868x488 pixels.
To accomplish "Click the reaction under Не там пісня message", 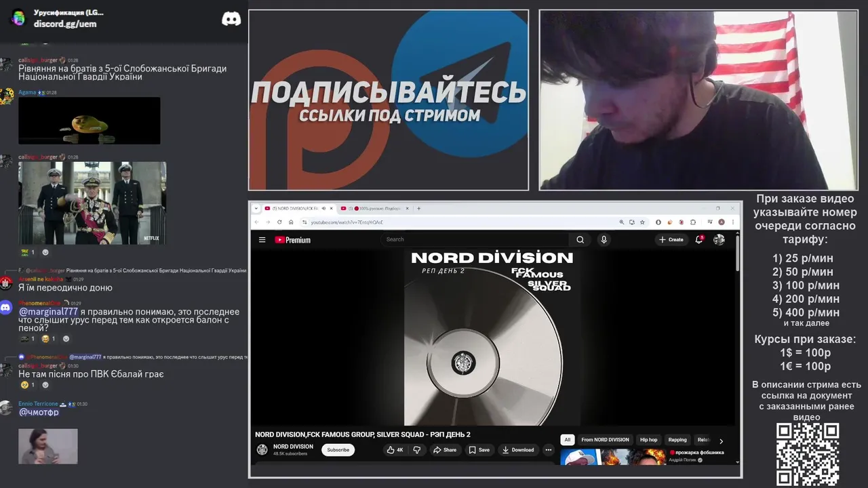I will point(28,385).
